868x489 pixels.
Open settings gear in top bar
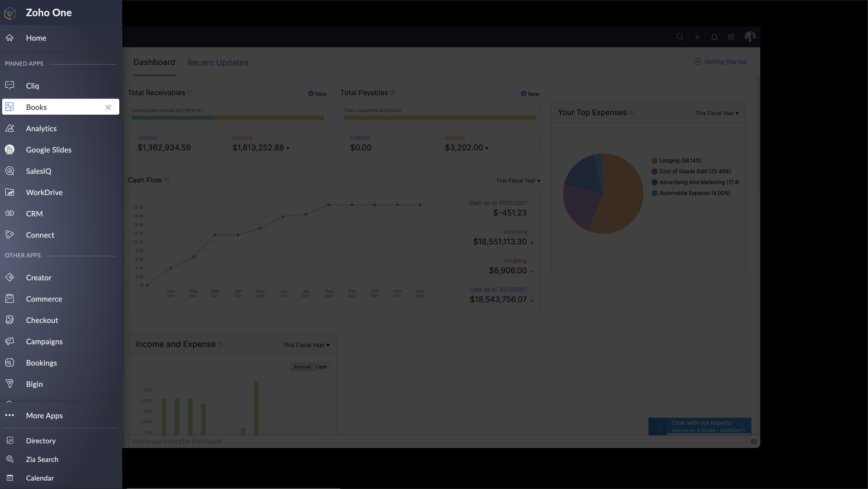[x=731, y=37]
